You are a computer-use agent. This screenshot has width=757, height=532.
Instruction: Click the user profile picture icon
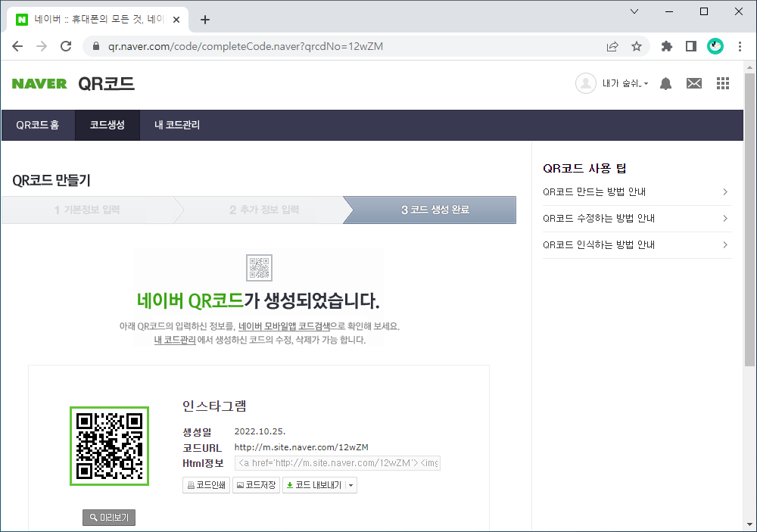tap(586, 83)
